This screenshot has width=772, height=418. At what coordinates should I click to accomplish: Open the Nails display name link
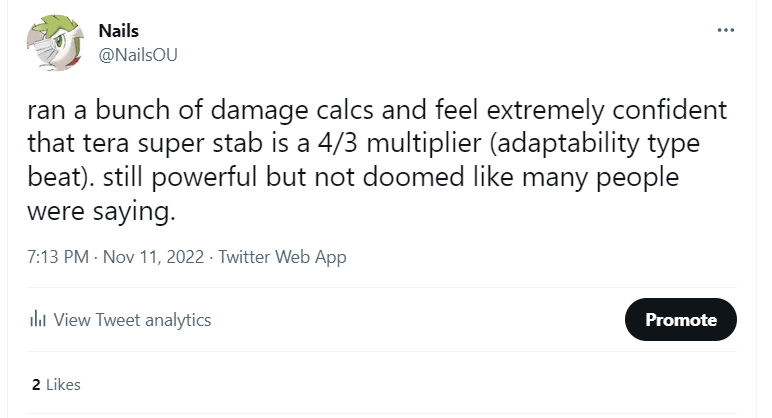(120, 31)
